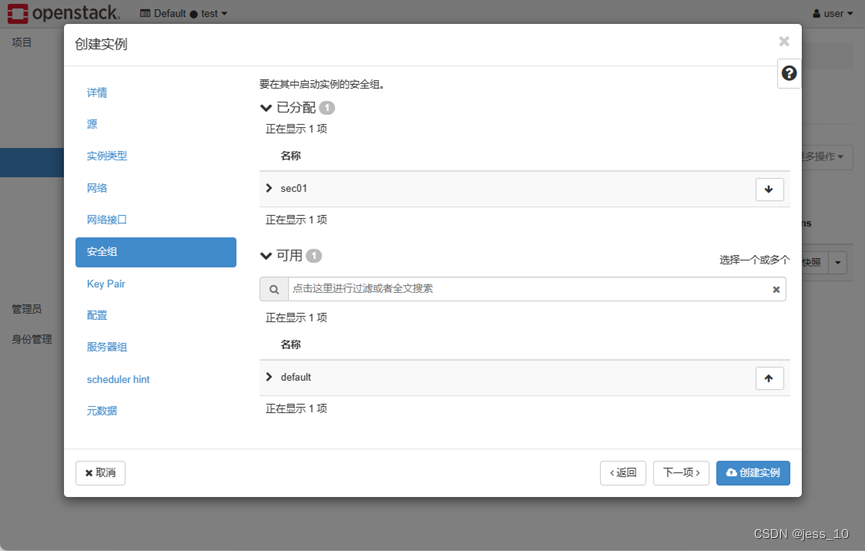The width and height of the screenshot is (865, 551).
Task: Click the 可用 count badge
Action: pos(313,256)
